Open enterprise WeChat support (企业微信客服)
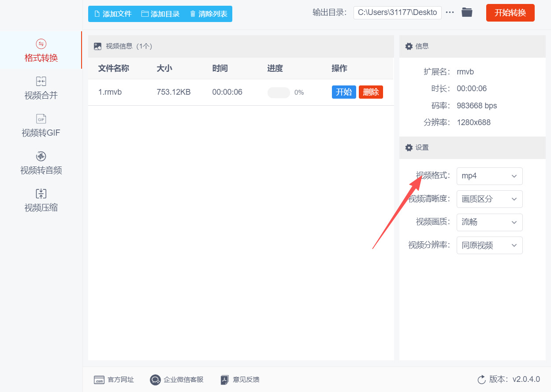This screenshot has height=392, width=551. (177, 380)
